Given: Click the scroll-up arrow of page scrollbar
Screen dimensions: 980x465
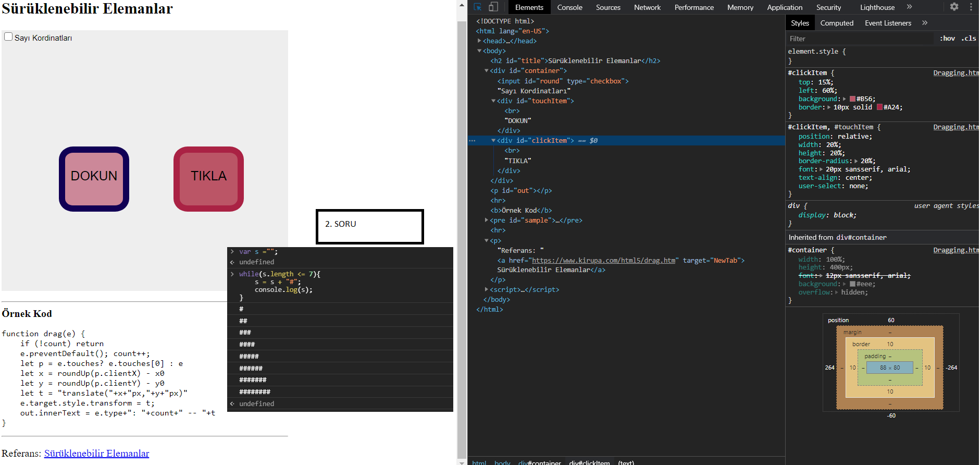Looking at the screenshot, I should click(x=462, y=5).
